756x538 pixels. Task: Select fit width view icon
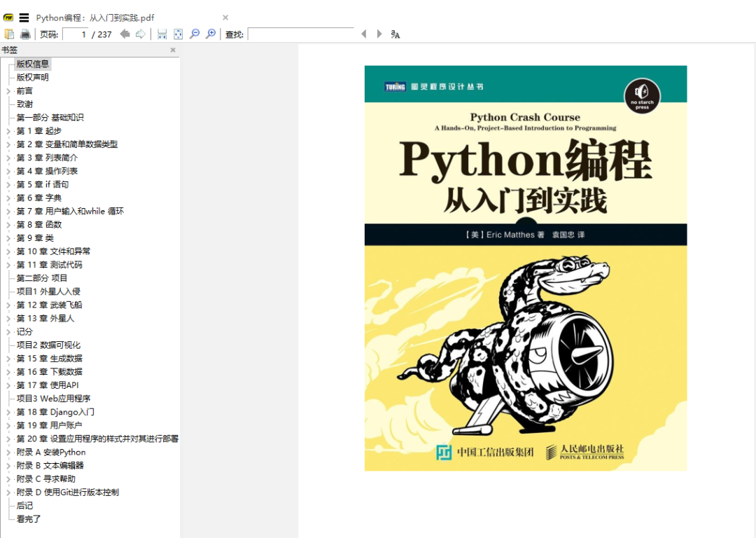click(x=162, y=34)
